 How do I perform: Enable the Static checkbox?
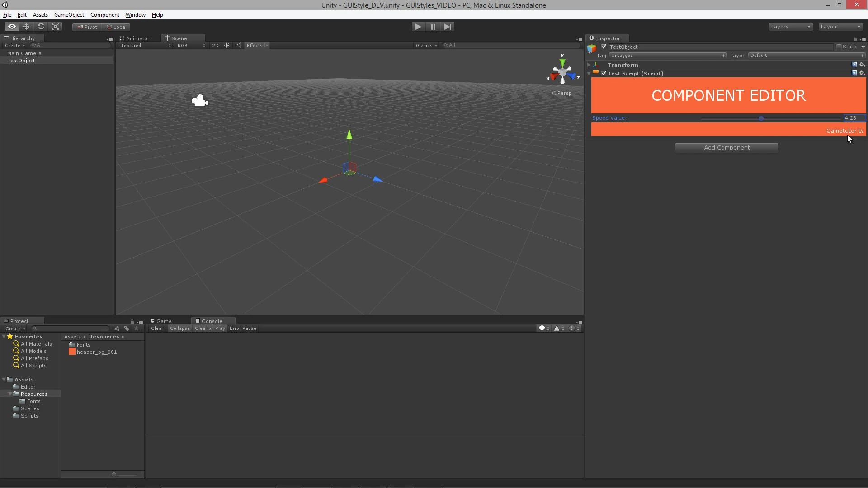coord(839,47)
